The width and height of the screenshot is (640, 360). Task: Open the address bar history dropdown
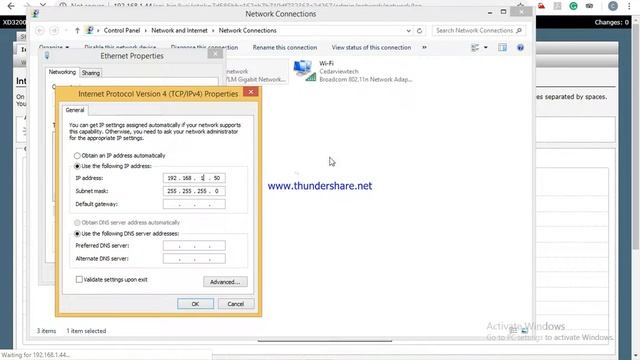coord(408,31)
